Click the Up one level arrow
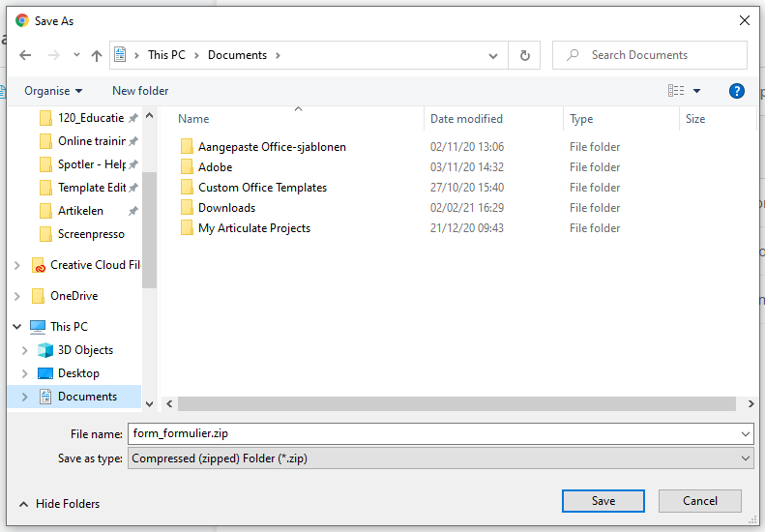Screen dimensions: 765x532 [x=97, y=55]
